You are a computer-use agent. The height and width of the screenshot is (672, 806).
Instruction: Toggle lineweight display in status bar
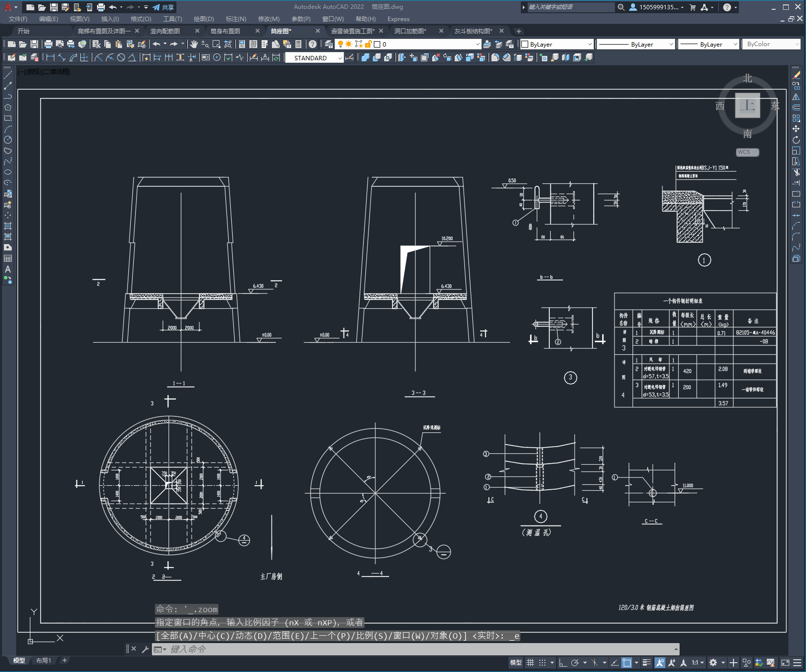tap(646, 663)
